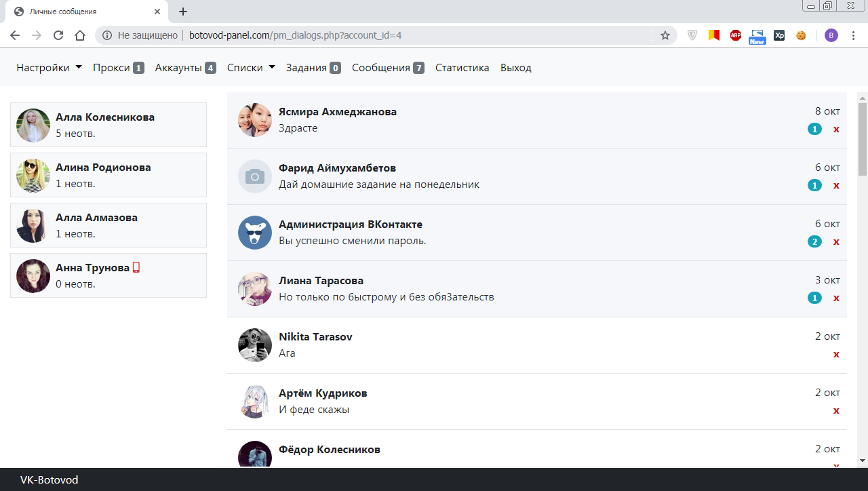Open the Статистика menu item
Screen dimensions: 868x491
pos(462,67)
